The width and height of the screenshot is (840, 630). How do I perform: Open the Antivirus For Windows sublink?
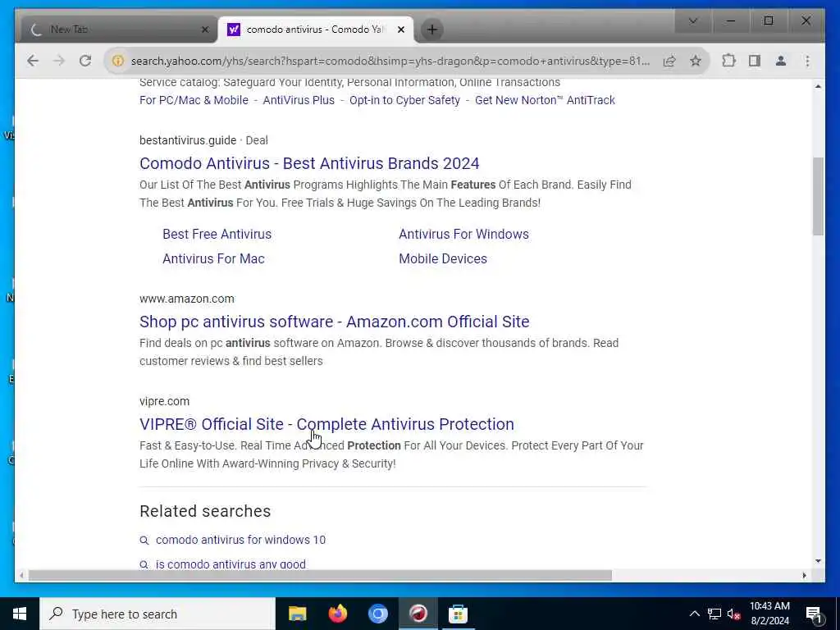coord(463,234)
